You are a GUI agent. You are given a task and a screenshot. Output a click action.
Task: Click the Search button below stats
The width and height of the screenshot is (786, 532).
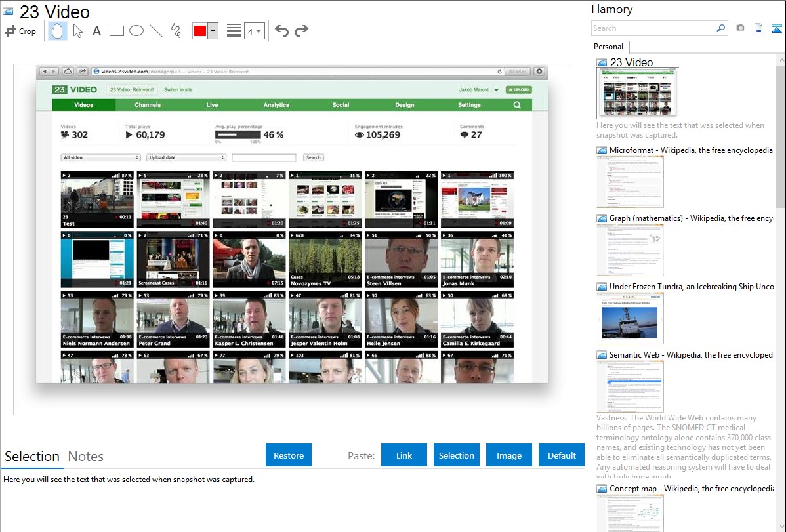pos(314,157)
